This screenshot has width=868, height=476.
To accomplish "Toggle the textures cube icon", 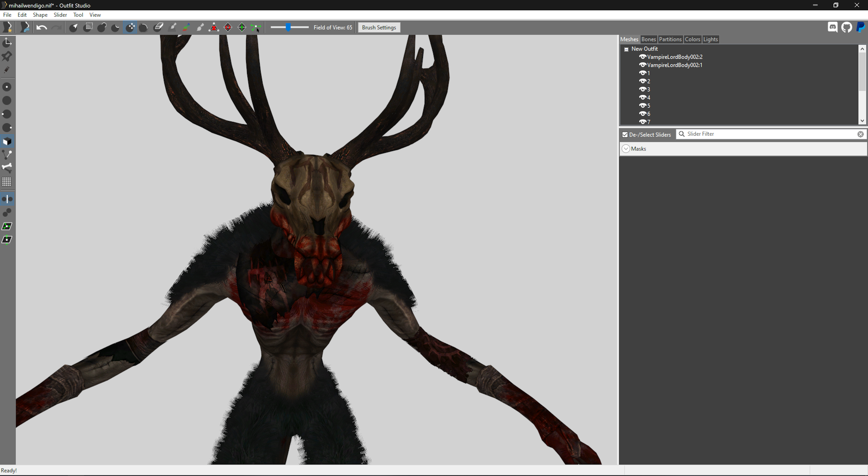I will (x=7, y=141).
